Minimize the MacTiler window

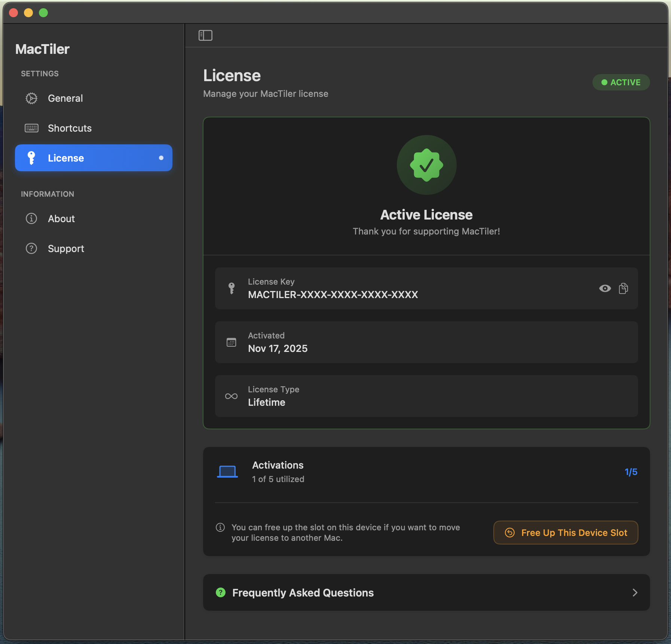[28, 13]
